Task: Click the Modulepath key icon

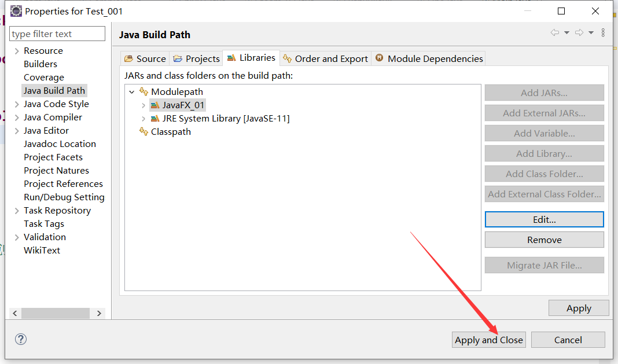Action: click(144, 91)
